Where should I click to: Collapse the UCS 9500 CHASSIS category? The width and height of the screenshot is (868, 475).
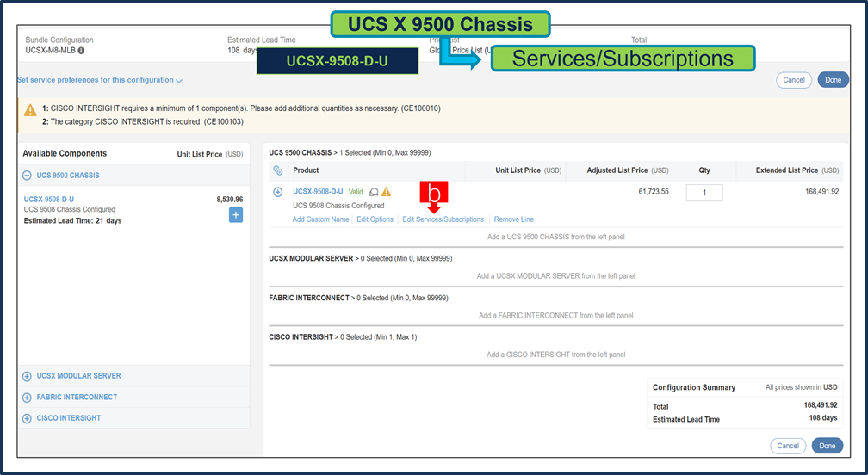pyautogui.click(x=27, y=176)
